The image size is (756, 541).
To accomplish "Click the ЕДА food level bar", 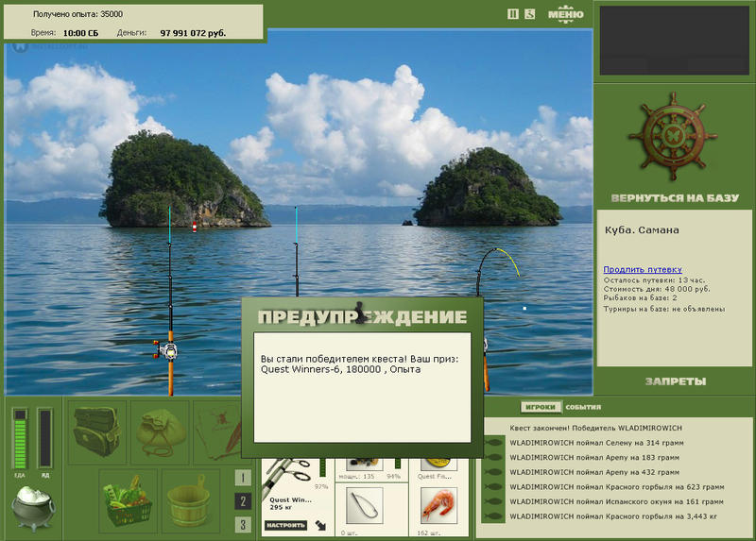I will [x=20, y=438].
